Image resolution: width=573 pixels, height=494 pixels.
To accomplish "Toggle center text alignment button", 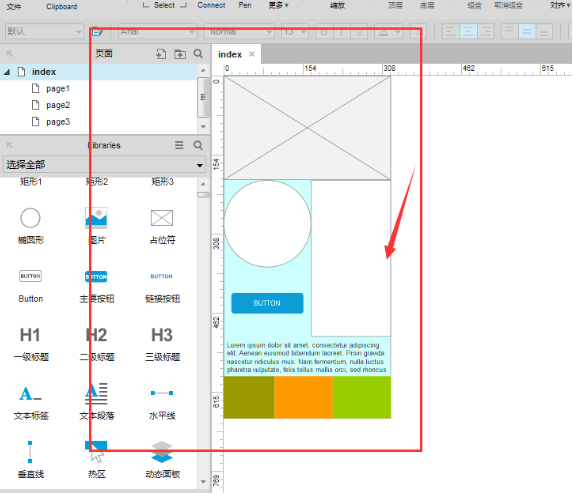I will 468,31.
